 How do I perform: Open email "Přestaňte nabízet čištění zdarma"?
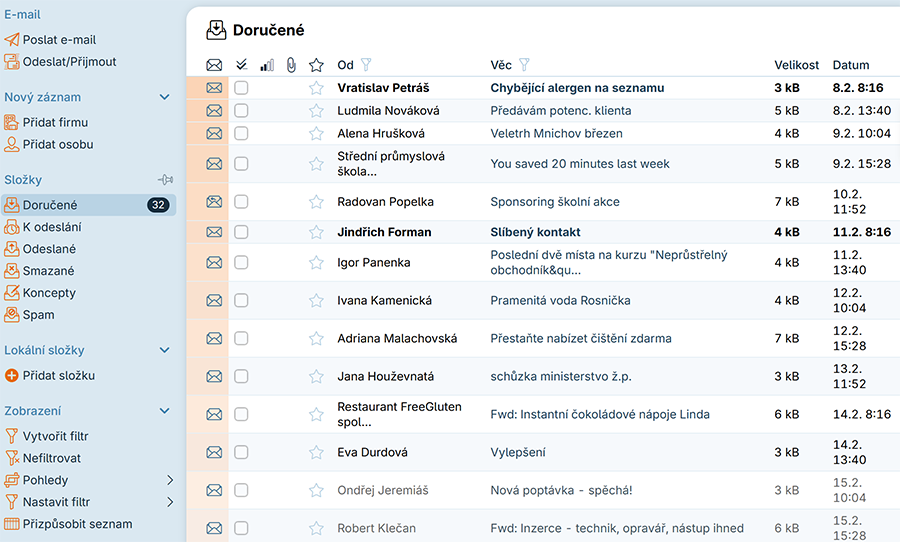click(581, 338)
